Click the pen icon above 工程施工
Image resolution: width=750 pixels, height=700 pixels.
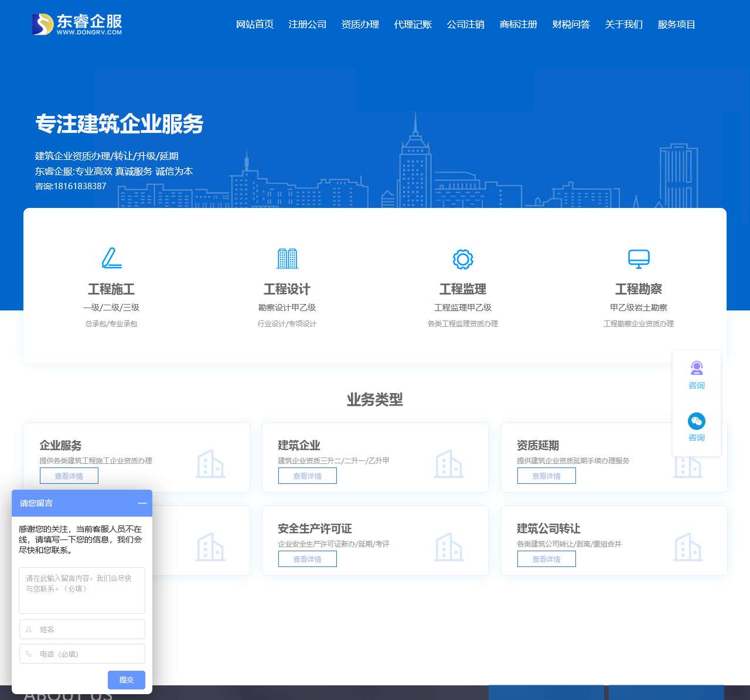[x=111, y=258]
